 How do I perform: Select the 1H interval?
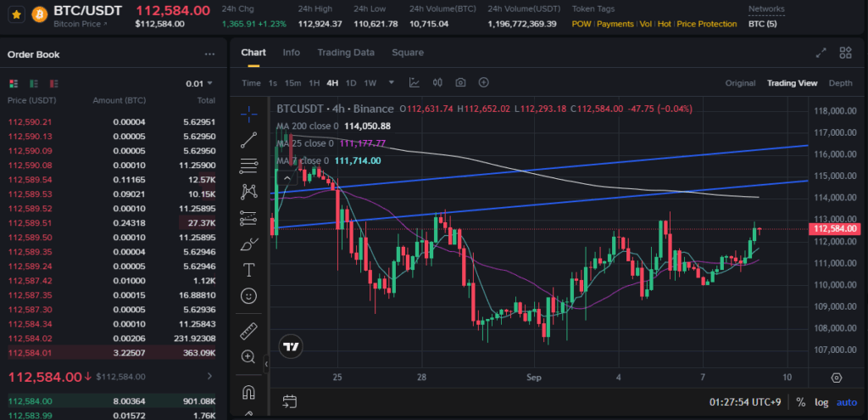(314, 83)
